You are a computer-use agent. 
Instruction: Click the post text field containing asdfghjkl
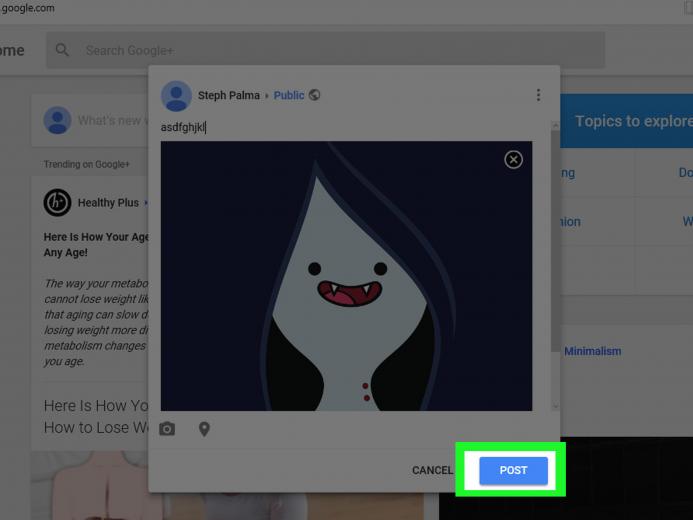coord(346,127)
